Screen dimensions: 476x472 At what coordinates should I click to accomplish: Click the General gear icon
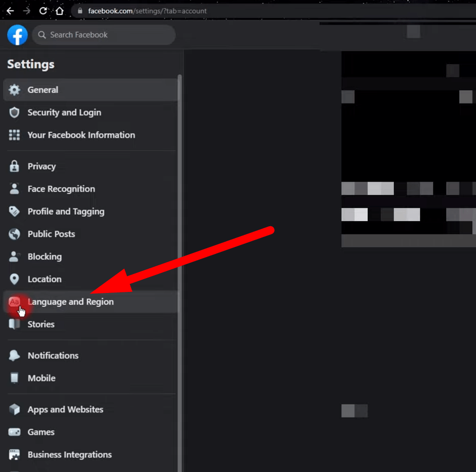[x=14, y=90]
